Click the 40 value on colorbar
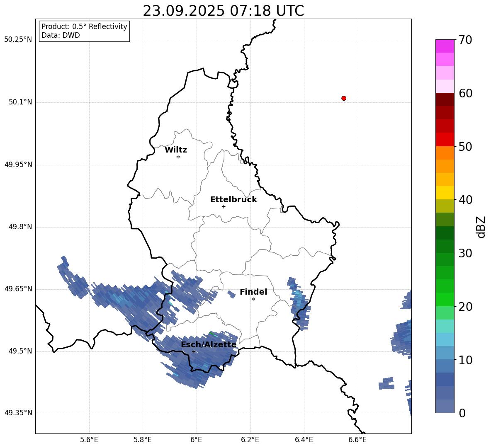 (x=465, y=200)
